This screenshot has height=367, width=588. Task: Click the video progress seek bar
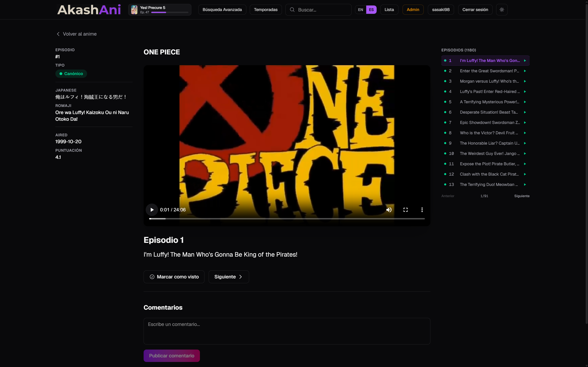(x=287, y=219)
